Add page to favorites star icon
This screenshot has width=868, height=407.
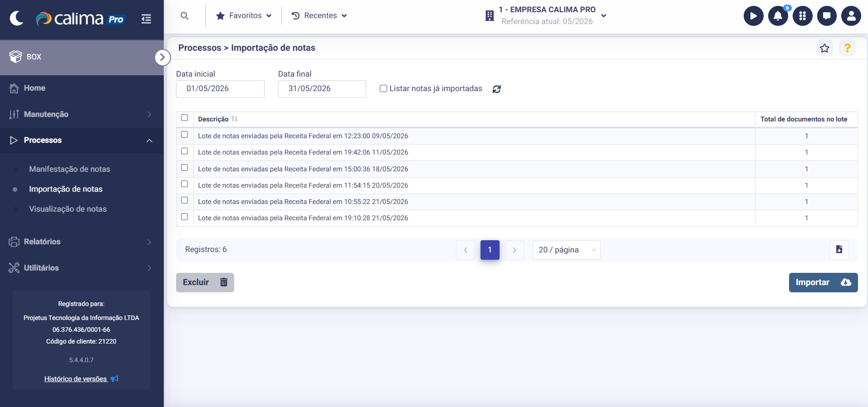pyautogui.click(x=824, y=48)
